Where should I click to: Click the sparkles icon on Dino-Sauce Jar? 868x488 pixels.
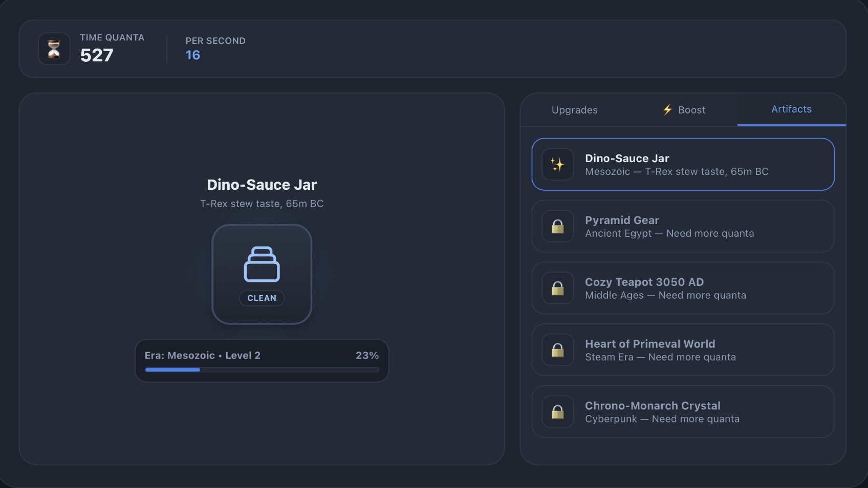tap(557, 164)
